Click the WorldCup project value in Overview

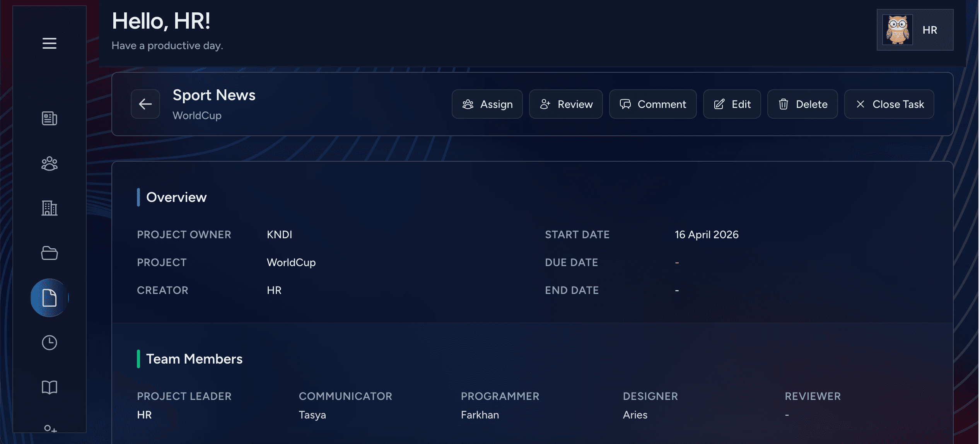coord(291,263)
